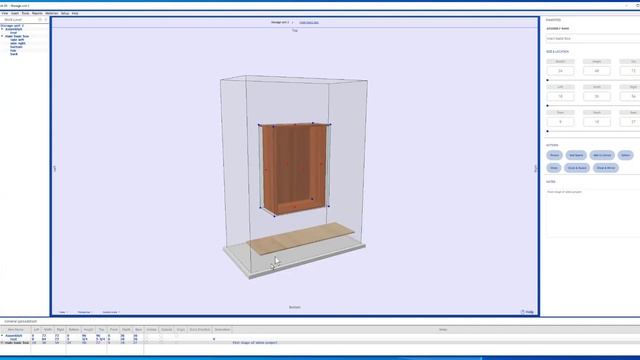The width and height of the screenshot is (640, 360).
Task: Click the Height label button above value 48
Action: coord(596,62)
